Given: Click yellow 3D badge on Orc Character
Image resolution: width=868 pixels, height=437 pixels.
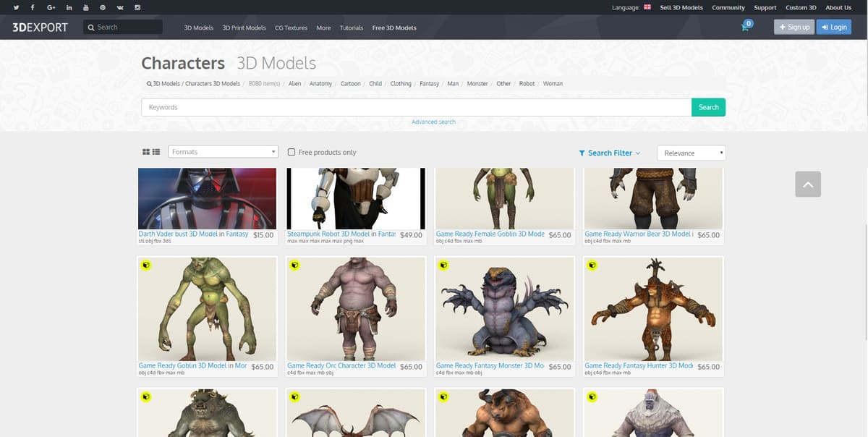Looking at the screenshot, I should click(294, 265).
